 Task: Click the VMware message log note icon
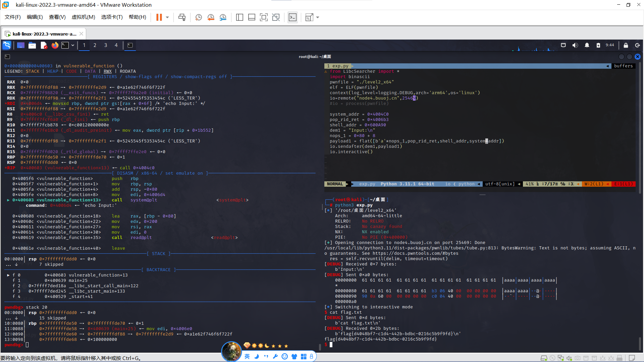(632, 358)
